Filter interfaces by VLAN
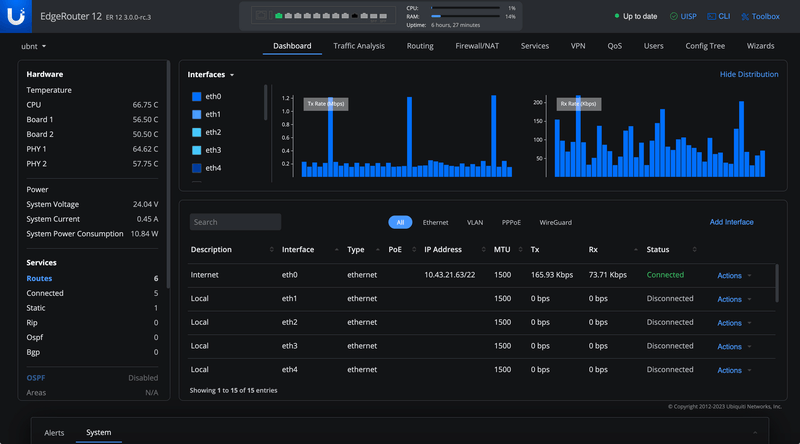 (474, 223)
